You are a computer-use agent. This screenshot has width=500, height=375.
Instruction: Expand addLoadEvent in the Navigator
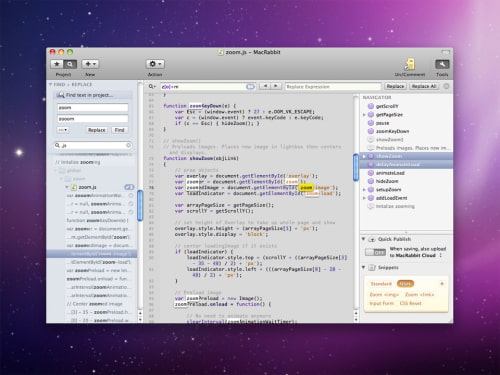pyautogui.click(x=364, y=198)
